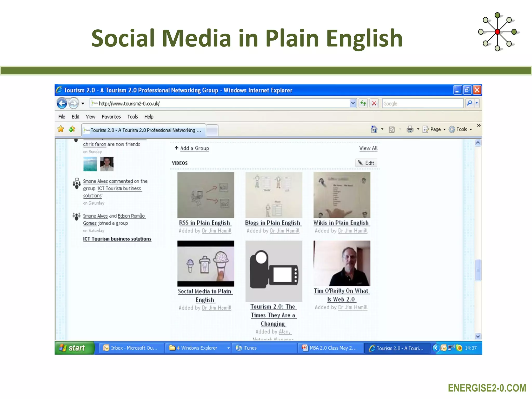The width and height of the screenshot is (532, 399).
Task: Click the Add to Favorites star-plus icon
Action: pos(72,129)
